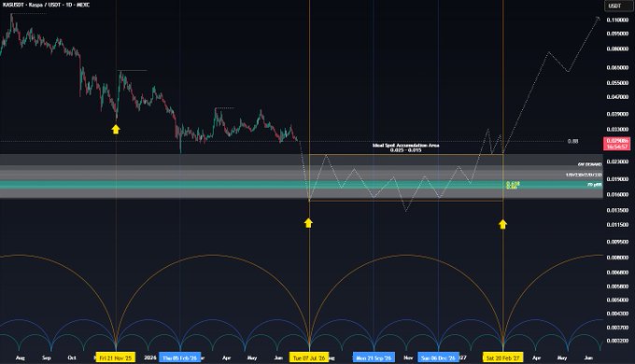Click the red current price label
This screenshot has width=635, height=364.
click(x=617, y=144)
